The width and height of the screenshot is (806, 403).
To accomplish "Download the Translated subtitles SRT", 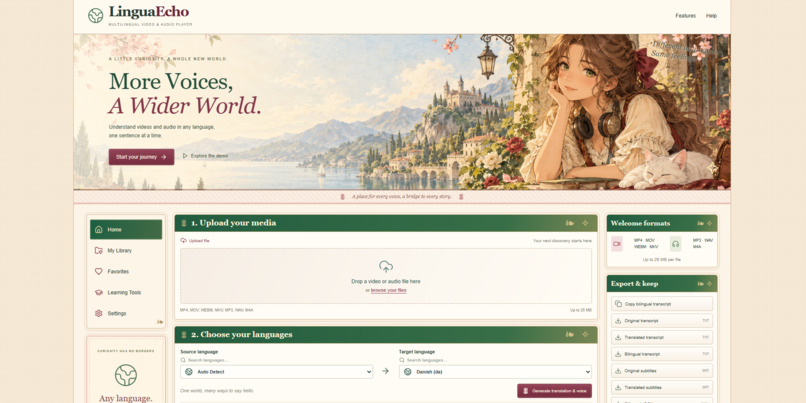I will point(662,388).
